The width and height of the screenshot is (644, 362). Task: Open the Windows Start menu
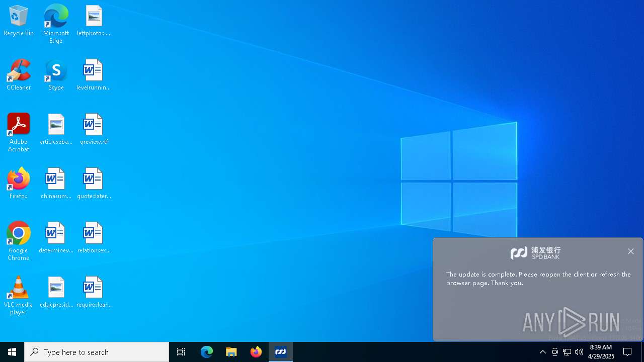[x=12, y=352]
